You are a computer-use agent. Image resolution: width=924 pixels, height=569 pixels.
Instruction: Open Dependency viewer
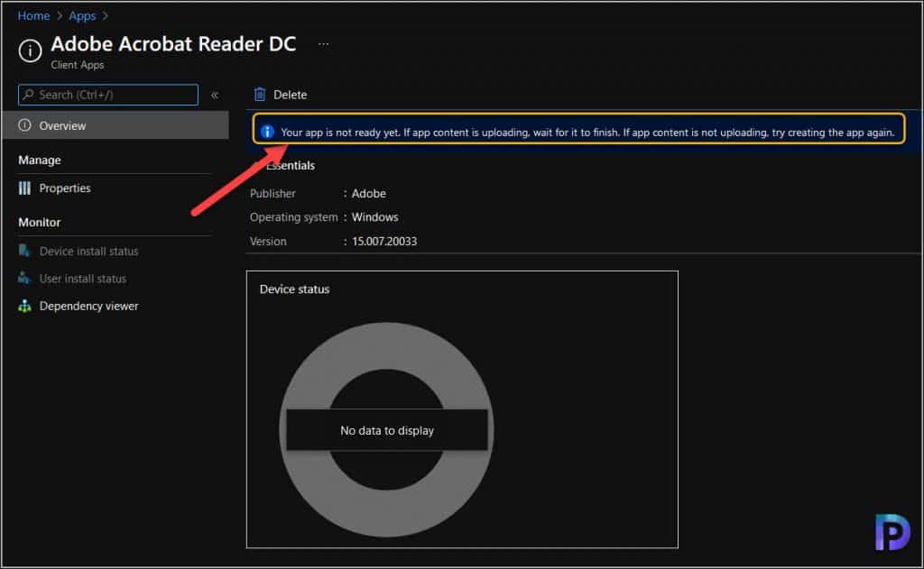[89, 307]
